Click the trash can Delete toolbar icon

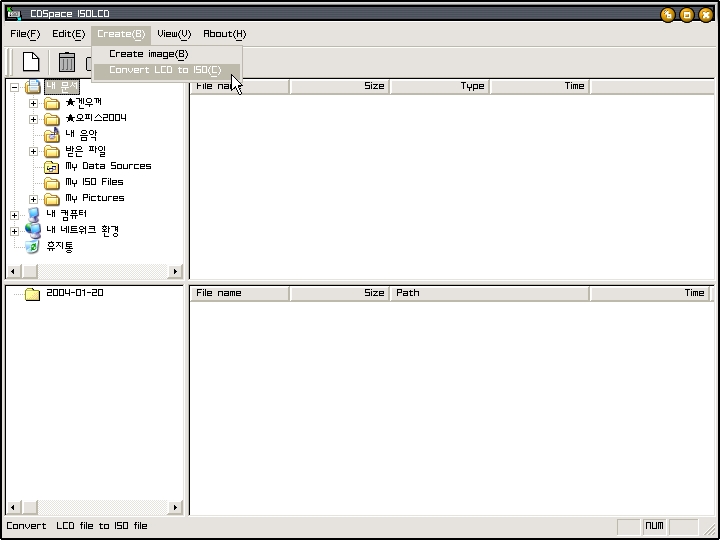click(x=67, y=62)
